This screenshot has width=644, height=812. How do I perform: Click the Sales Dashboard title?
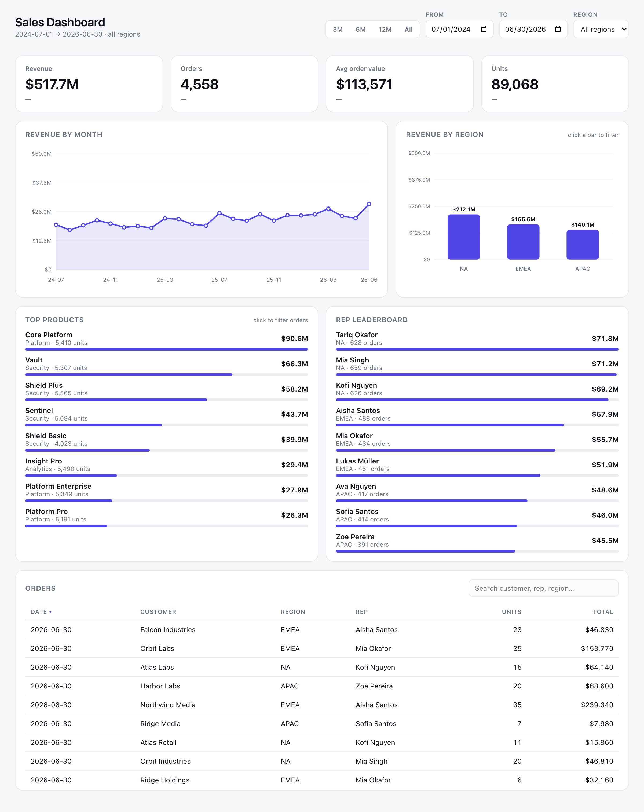coord(60,22)
